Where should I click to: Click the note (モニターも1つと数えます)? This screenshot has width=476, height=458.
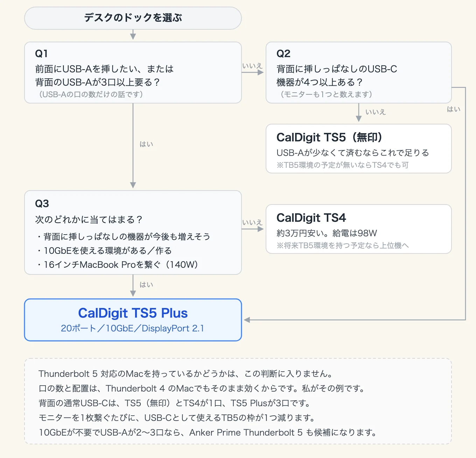(326, 94)
